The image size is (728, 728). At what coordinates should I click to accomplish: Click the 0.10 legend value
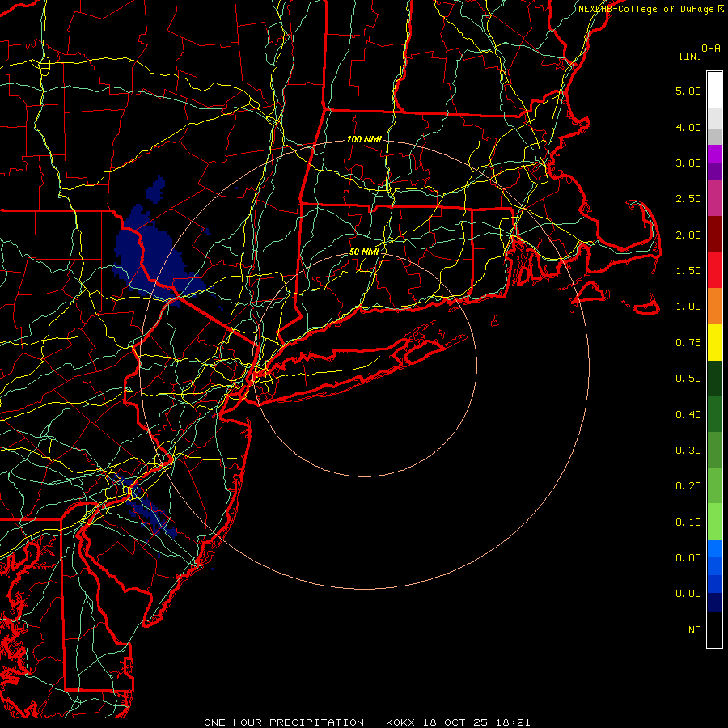[688, 523]
